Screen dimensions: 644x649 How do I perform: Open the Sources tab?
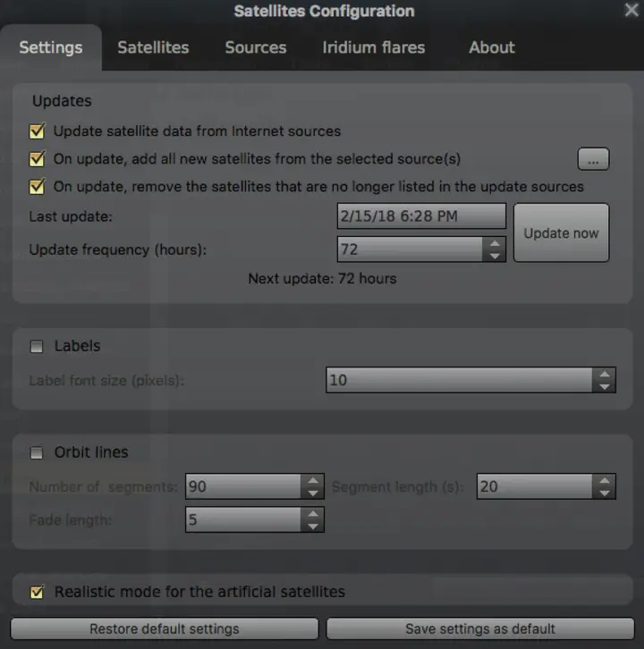pyautogui.click(x=256, y=47)
